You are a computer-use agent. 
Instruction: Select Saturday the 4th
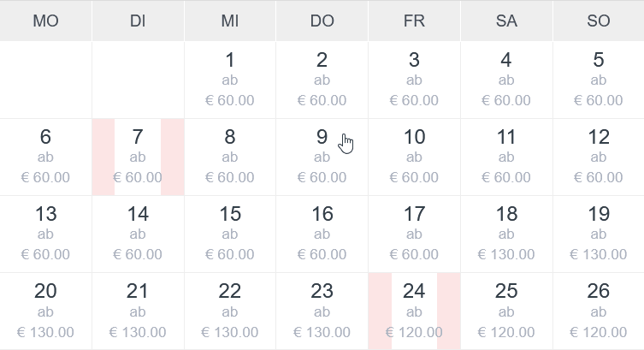(x=506, y=80)
